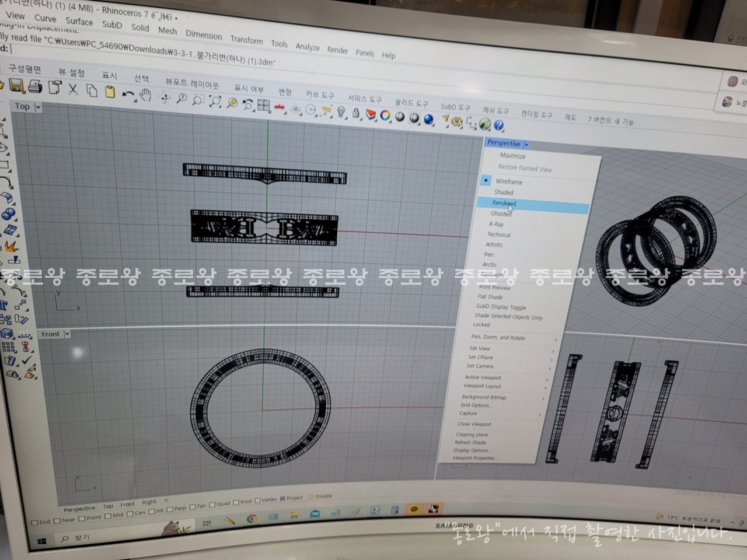Click the Zoom Dynamic magnifier icon
This screenshot has width=747, height=560.
tap(183, 98)
